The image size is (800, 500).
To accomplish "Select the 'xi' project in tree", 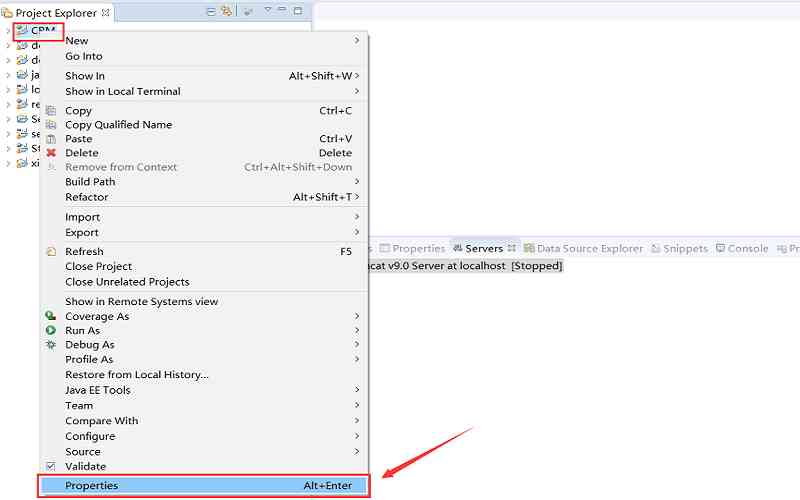I will pyautogui.click(x=28, y=163).
